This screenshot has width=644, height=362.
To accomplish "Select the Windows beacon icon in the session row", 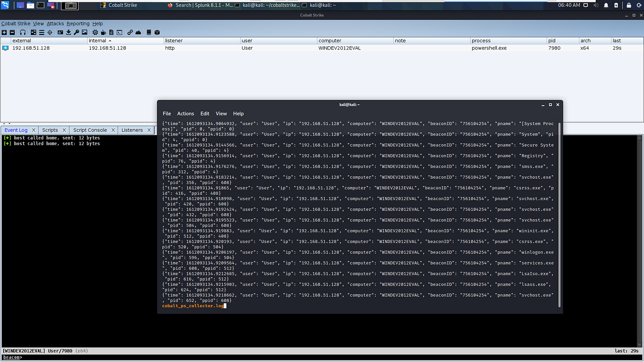I will [x=6, y=48].
